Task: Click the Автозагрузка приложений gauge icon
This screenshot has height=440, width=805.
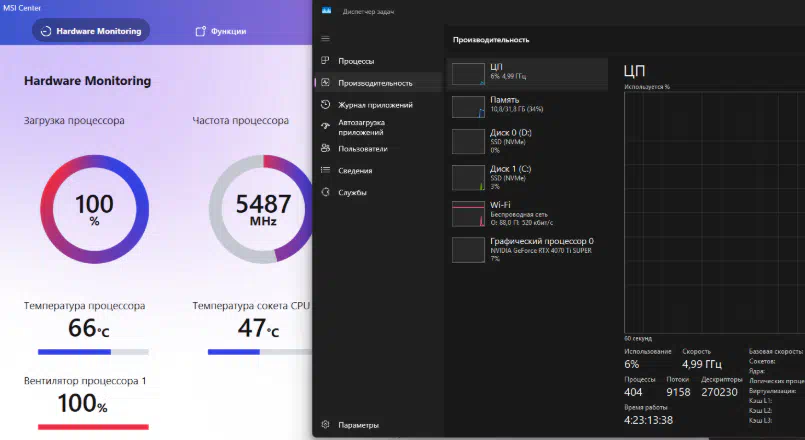Action: (x=325, y=125)
